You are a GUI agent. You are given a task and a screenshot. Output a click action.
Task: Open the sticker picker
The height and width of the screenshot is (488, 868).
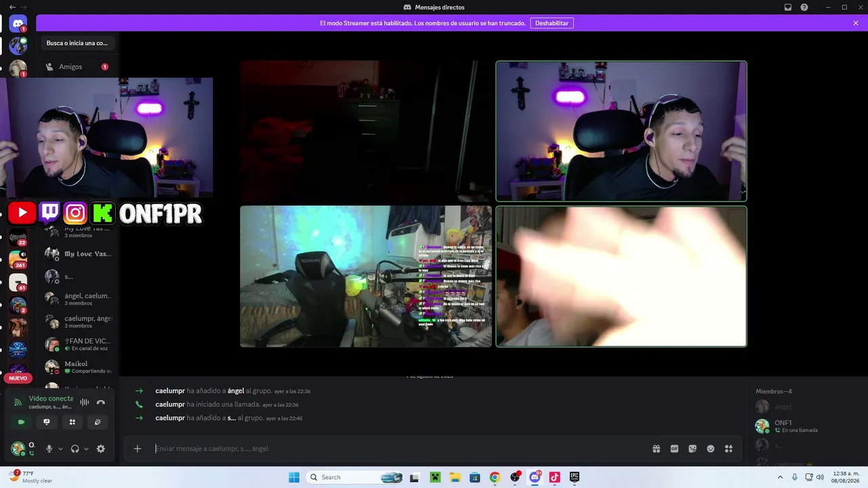click(692, 449)
